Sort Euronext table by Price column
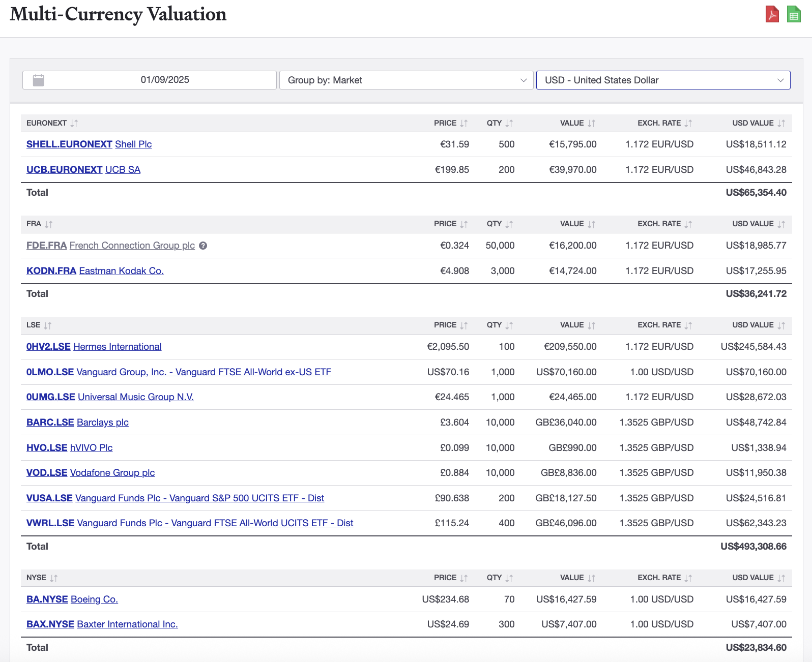Viewport: 812px width, 662px height. (x=463, y=124)
